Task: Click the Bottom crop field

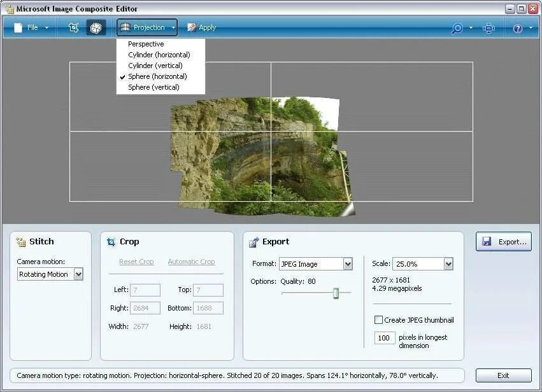Action: pos(208,308)
